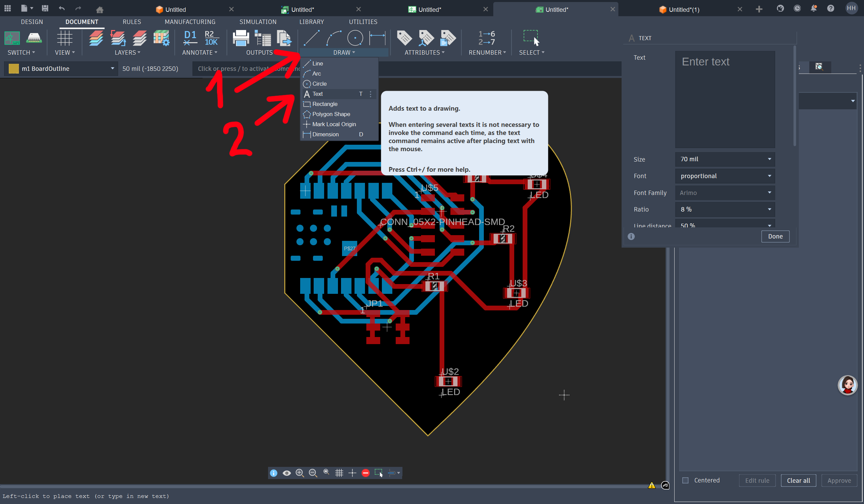Viewport: 864px width, 504px height.
Task: Click zoom in magnifier in bottom toolbar
Action: click(300, 473)
